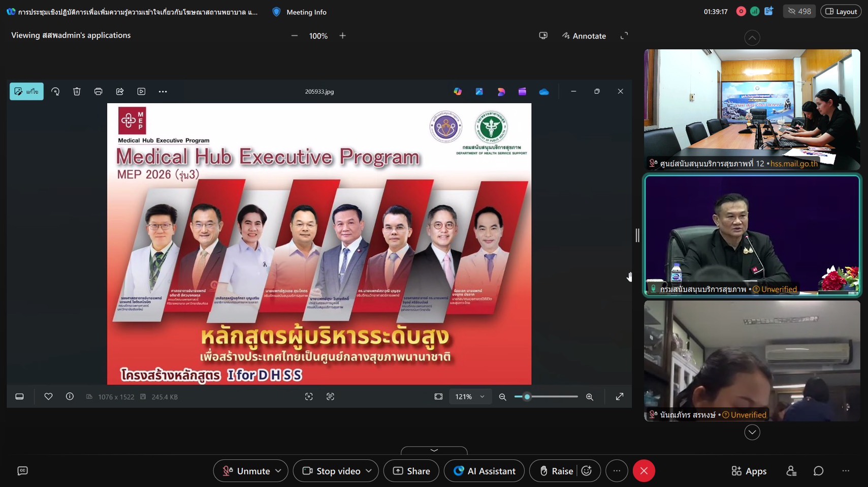The width and height of the screenshot is (868, 487).
Task: Stop video camera
Action: pos(331,471)
